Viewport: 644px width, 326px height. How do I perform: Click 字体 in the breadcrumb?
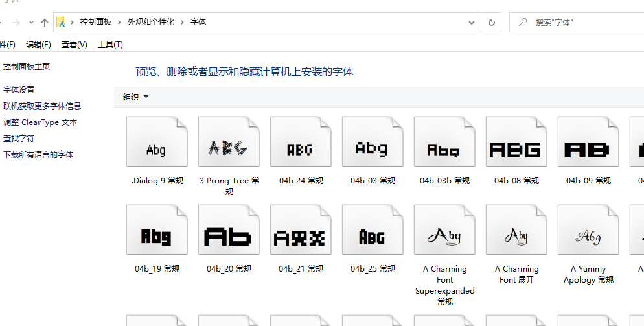click(198, 22)
